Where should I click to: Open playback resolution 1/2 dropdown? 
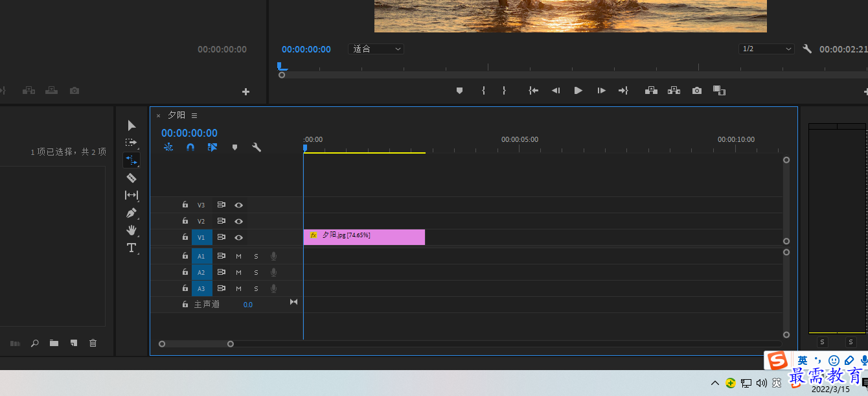[767, 49]
